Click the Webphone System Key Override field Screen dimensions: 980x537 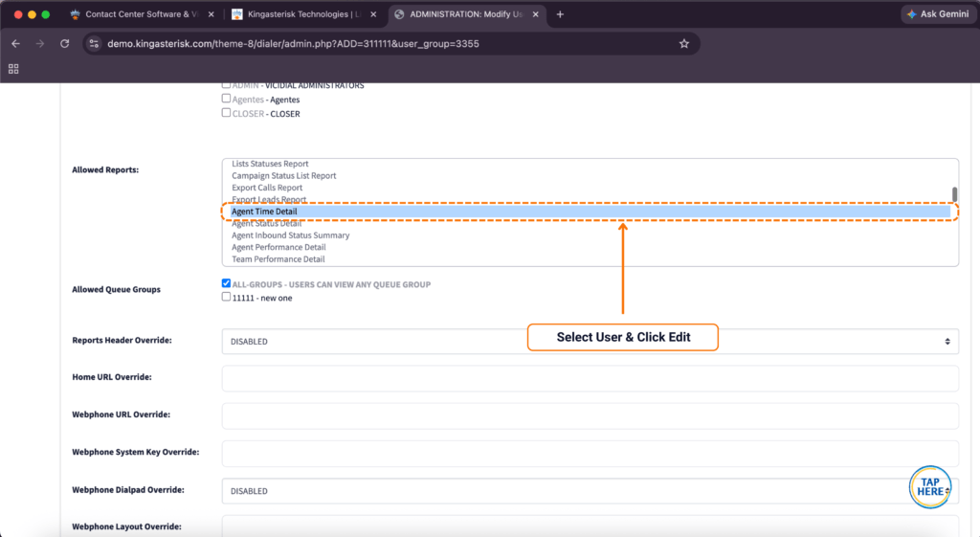pyautogui.click(x=590, y=453)
